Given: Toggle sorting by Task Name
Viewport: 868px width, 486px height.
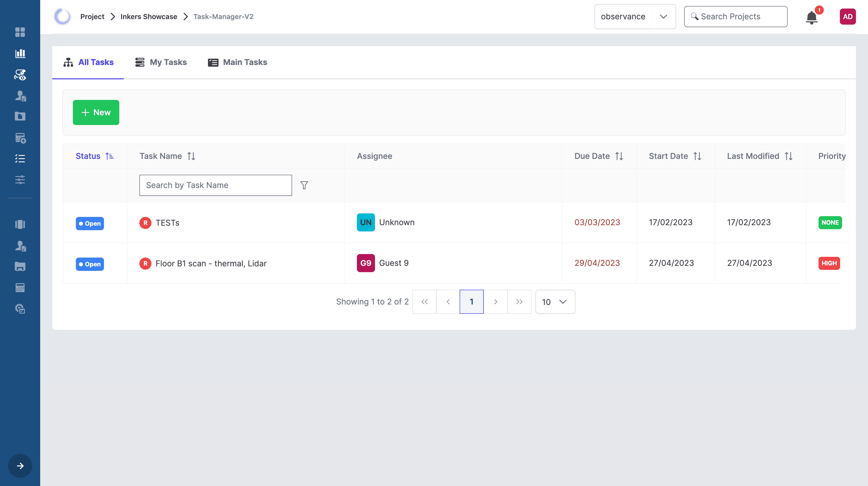Looking at the screenshot, I should 191,156.
